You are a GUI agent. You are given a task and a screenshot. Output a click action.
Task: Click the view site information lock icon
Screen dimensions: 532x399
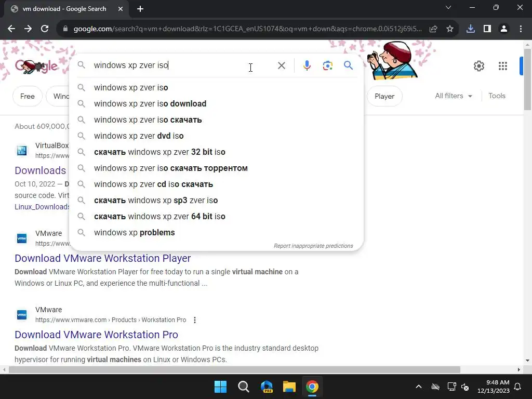(65, 29)
